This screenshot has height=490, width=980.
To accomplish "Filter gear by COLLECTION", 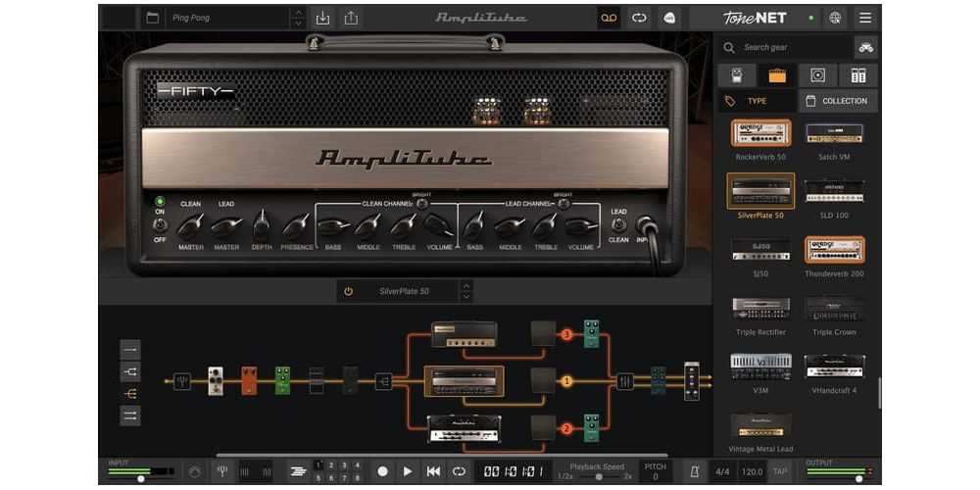I will click(838, 101).
